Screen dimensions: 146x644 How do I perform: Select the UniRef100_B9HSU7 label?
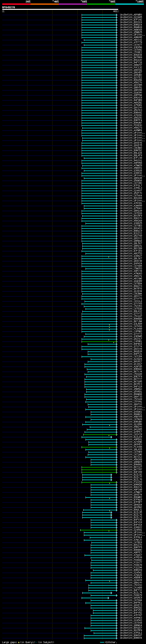click(131, 636)
